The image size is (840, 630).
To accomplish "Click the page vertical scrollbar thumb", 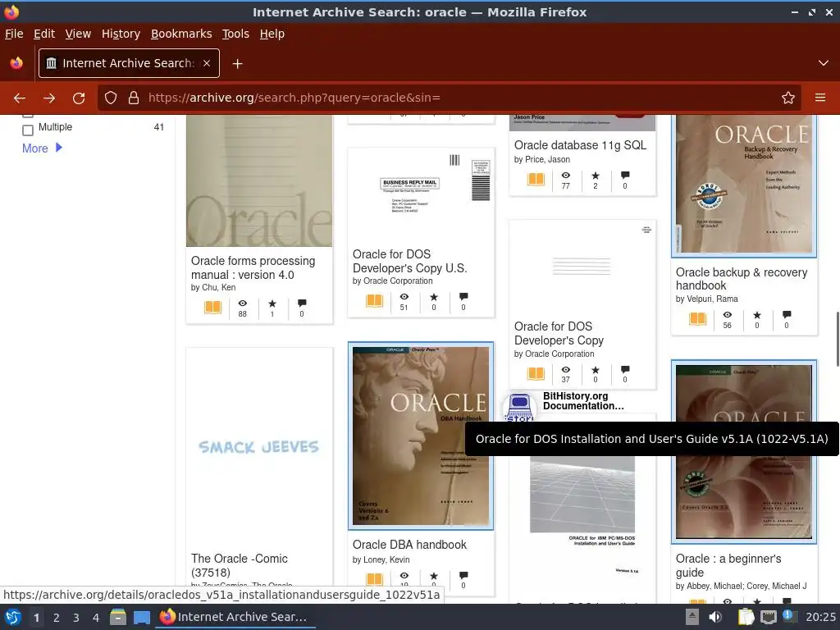I will 838,339.
